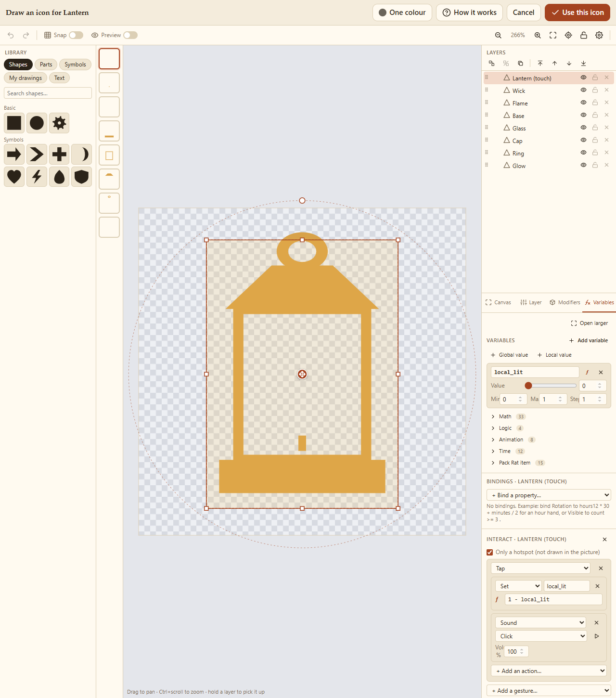Add the right arrow symbol shape

point(14,154)
